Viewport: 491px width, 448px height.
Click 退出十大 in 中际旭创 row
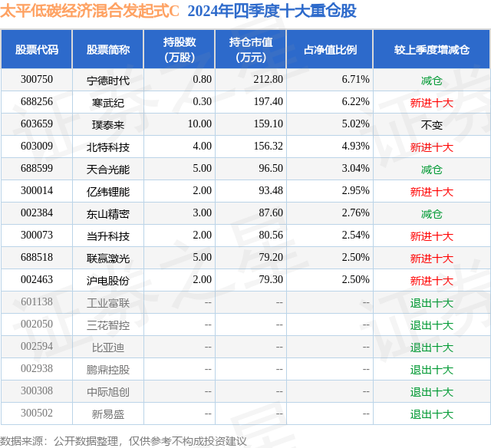[x=432, y=392]
